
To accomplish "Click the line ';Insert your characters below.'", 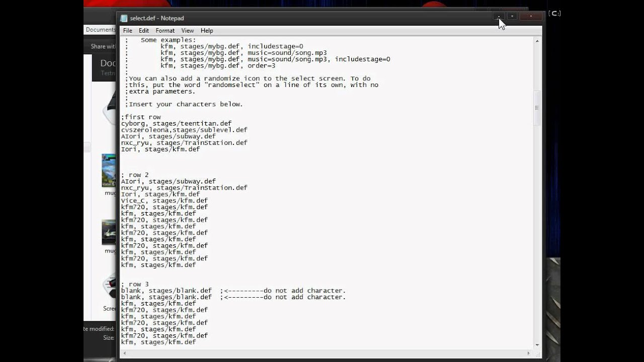I will point(184,104).
